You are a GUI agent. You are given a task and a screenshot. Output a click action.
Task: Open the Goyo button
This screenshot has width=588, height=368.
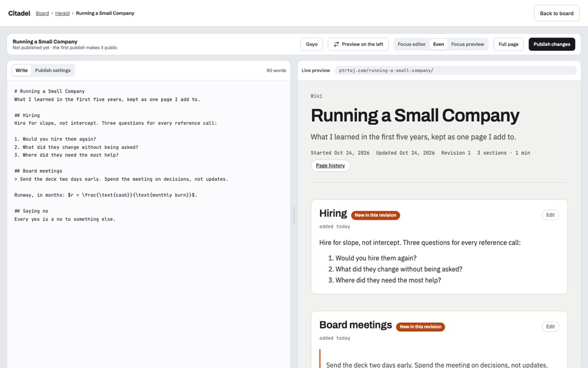312,44
